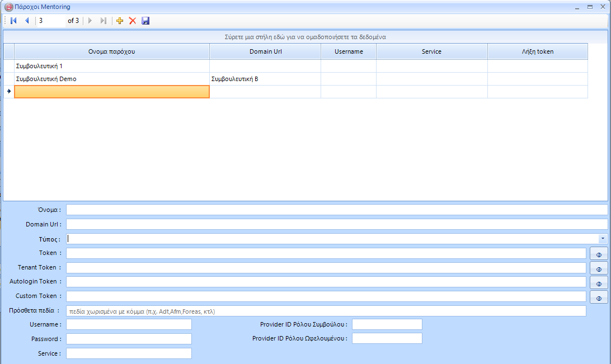The height and width of the screenshot is (364, 611).
Task: Toggle visibility of the Token field
Action: [x=599, y=254]
